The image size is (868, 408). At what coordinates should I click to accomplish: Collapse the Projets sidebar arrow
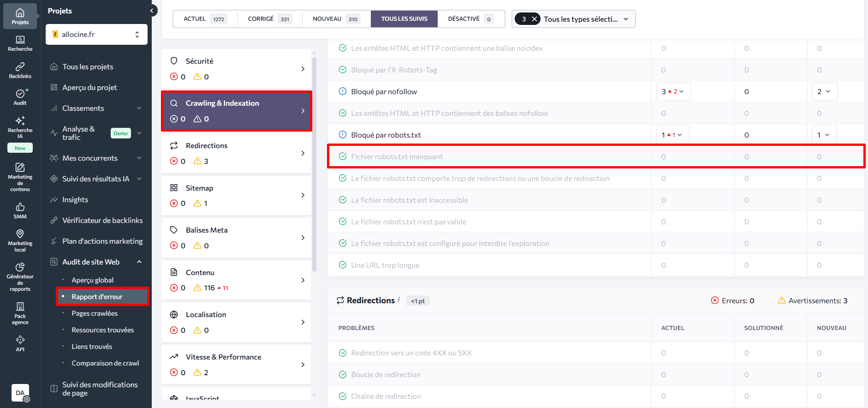point(151,10)
